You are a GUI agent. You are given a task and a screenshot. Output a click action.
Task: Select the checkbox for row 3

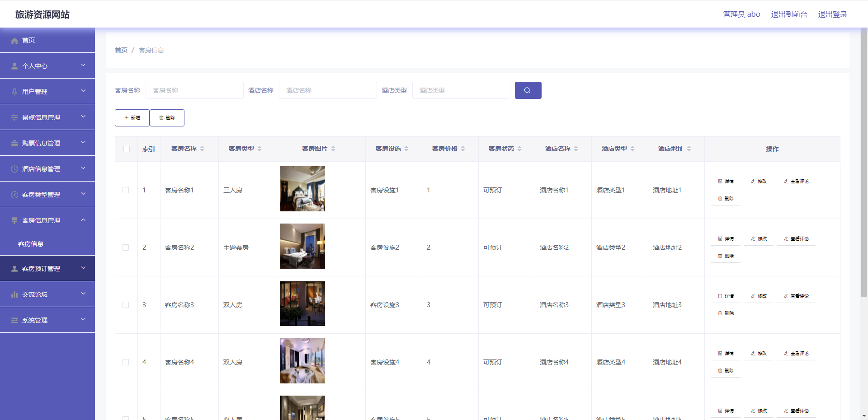click(x=126, y=305)
